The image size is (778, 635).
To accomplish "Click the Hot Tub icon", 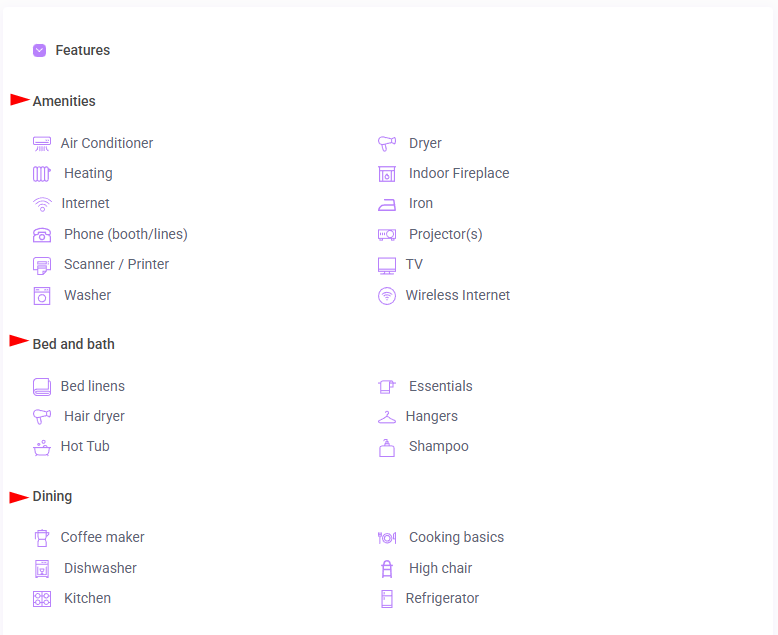I will (42, 447).
